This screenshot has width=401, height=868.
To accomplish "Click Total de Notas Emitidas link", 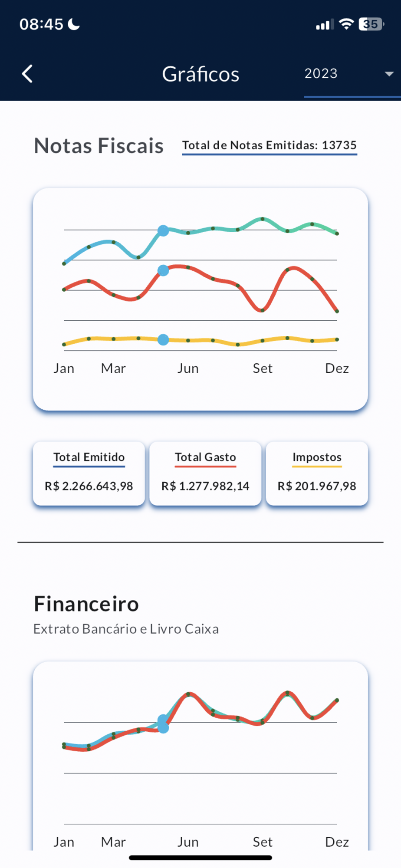I will pos(269,146).
